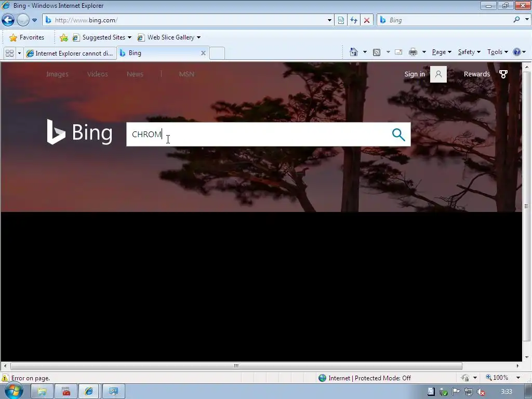Open the Page menu
Viewport: 532px width, 399px height.
click(442, 52)
